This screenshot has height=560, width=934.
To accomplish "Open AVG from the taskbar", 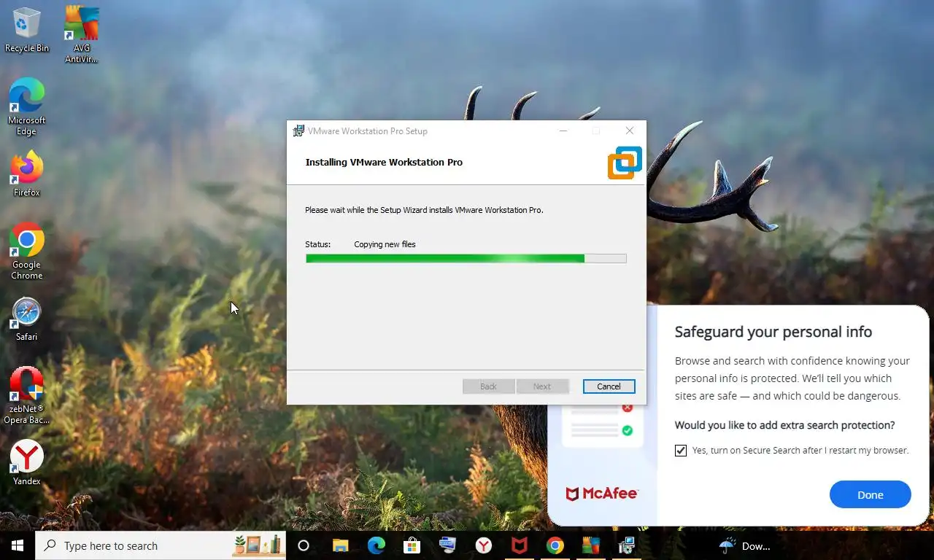I will pos(590,545).
